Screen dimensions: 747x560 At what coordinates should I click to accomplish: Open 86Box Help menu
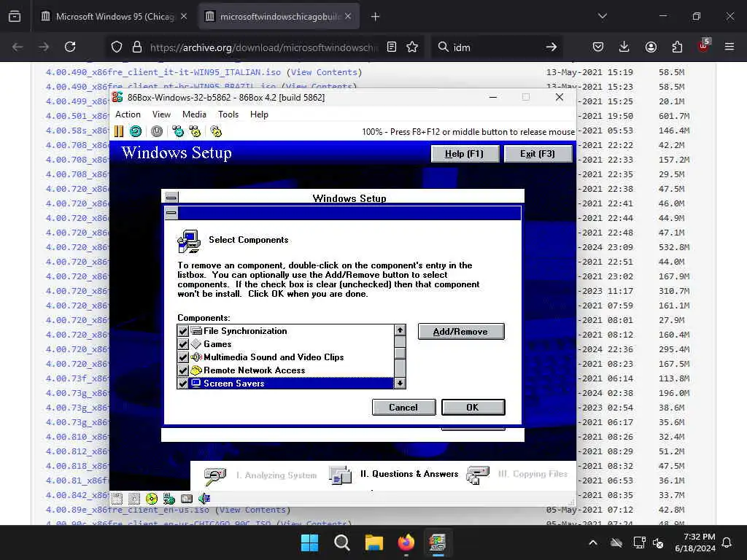click(x=259, y=114)
